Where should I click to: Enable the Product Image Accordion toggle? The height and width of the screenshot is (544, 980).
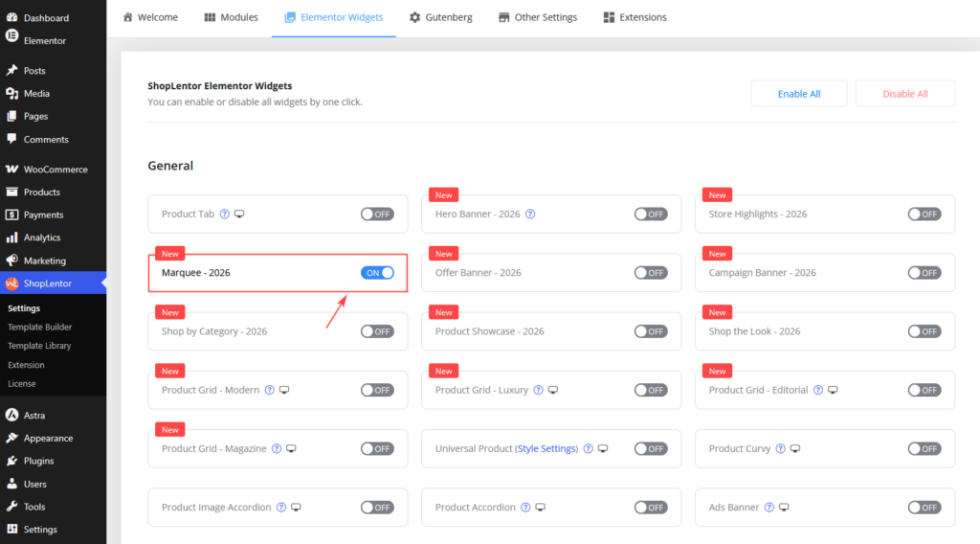coord(377,507)
